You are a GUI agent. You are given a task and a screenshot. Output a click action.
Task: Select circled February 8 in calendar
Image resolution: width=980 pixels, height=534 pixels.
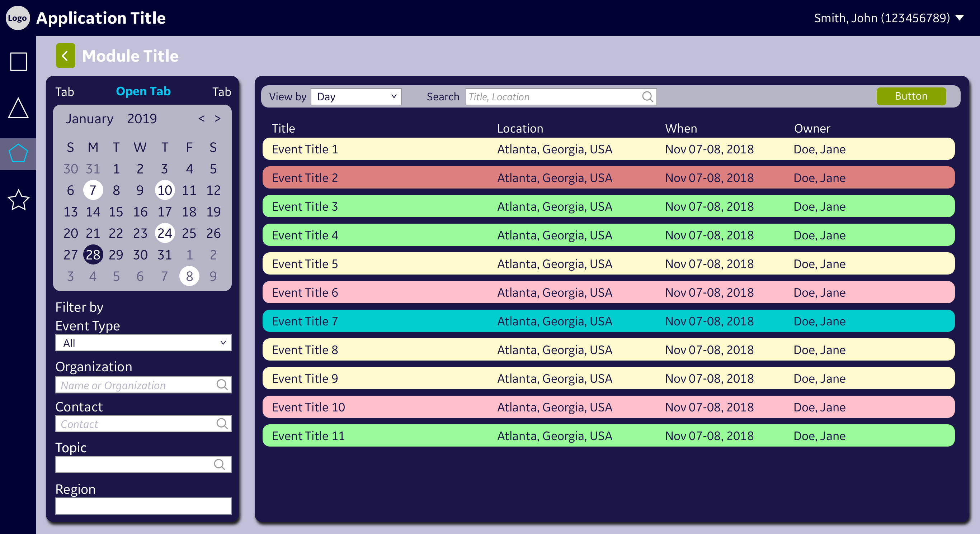[x=189, y=276]
